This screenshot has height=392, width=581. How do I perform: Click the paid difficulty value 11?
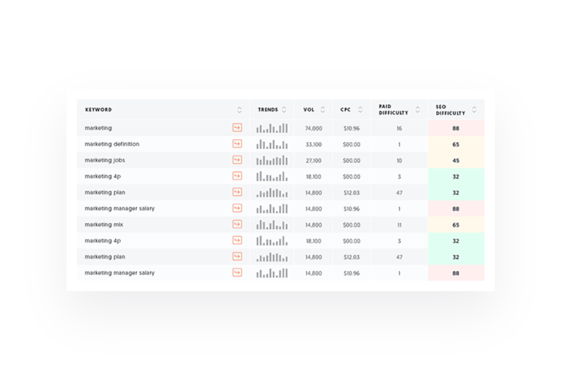(399, 225)
